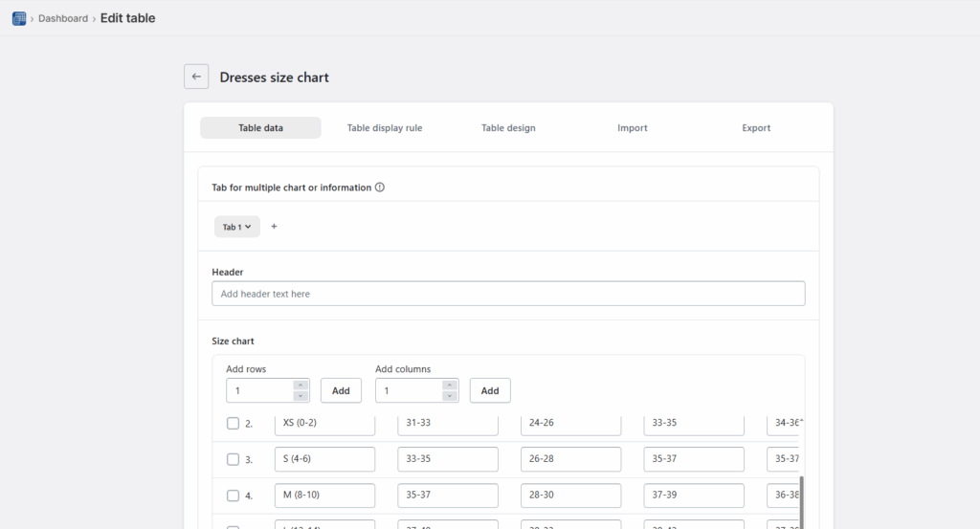980x529 pixels.
Task: Navigate to Dashboard breadcrumb link
Action: (63, 18)
